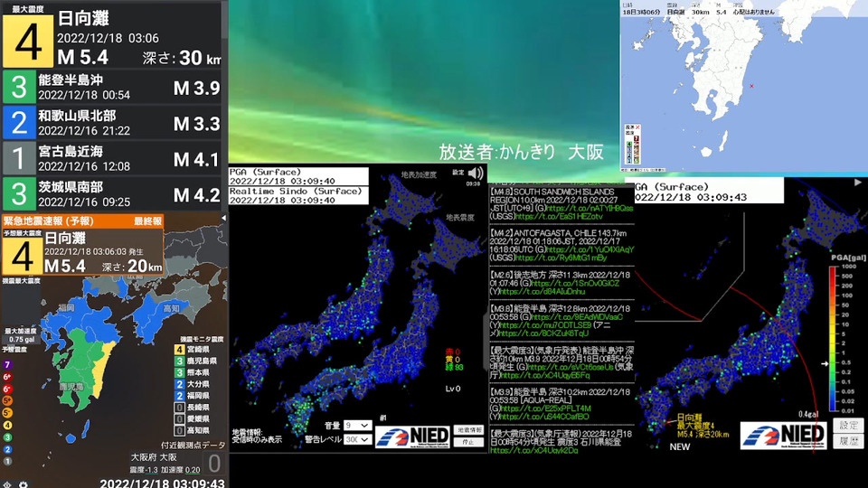Click the yellow 4 legend circle

click(7, 425)
